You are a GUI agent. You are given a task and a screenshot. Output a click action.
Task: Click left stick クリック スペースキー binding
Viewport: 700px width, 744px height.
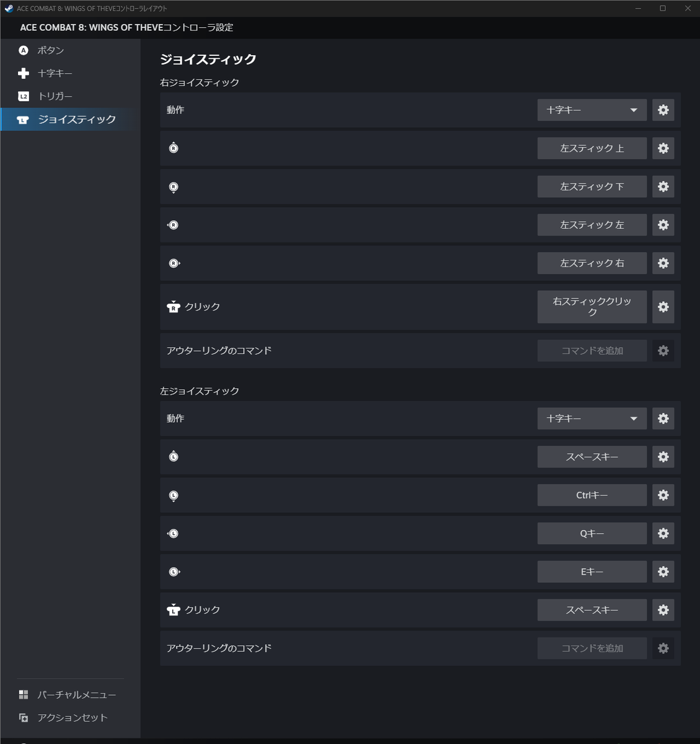coord(591,610)
